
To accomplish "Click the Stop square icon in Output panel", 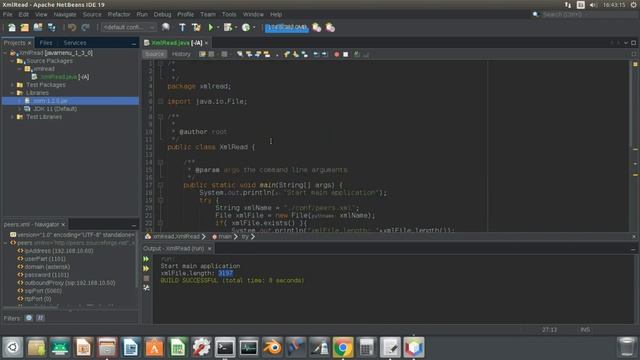I will (x=146, y=278).
